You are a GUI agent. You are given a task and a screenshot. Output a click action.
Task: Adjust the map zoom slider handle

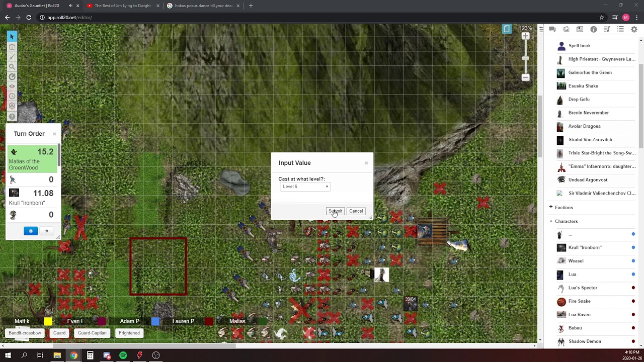pyautogui.click(x=525, y=58)
